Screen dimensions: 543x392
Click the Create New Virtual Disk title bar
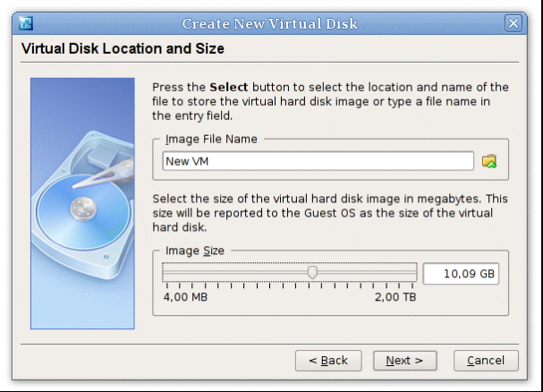[x=268, y=23]
